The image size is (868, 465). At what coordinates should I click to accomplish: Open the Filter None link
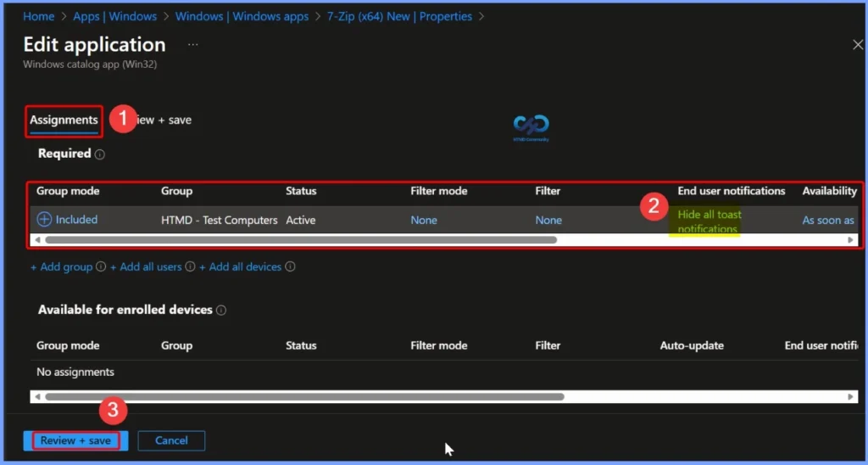point(548,220)
